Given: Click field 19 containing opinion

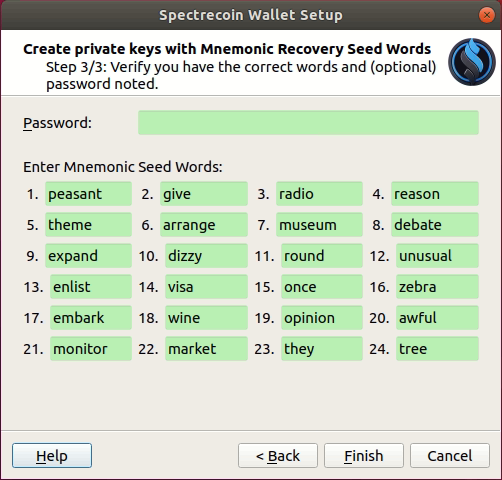Looking at the screenshot, I should coord(322,318).
